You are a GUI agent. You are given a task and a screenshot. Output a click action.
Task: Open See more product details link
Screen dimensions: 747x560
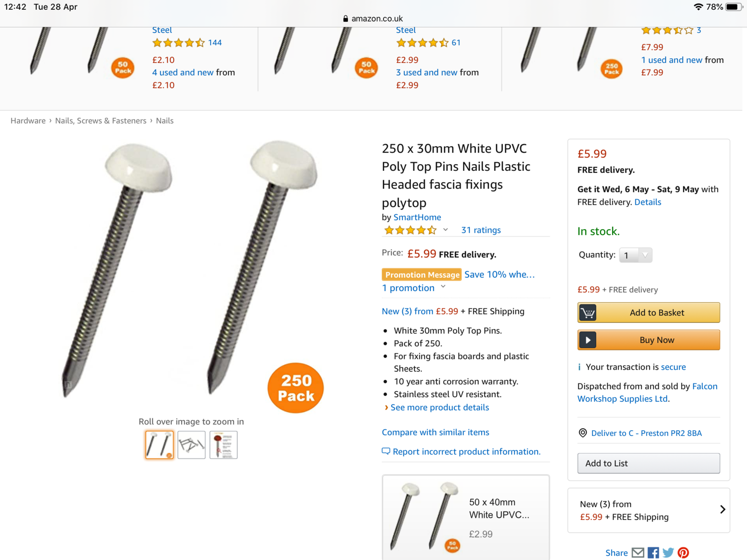tap(439, 407)
